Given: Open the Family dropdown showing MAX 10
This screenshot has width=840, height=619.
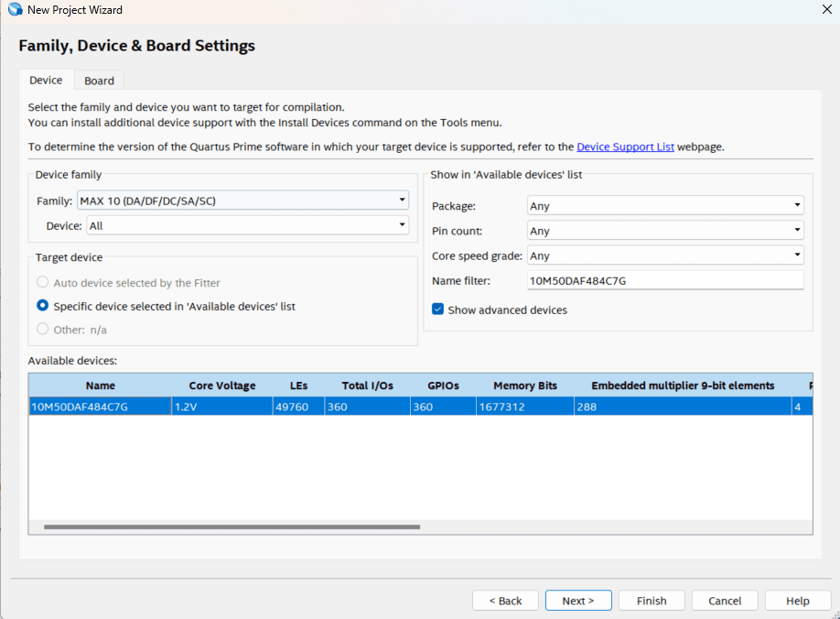Looking at the screenshot, I should coord(243,201).
